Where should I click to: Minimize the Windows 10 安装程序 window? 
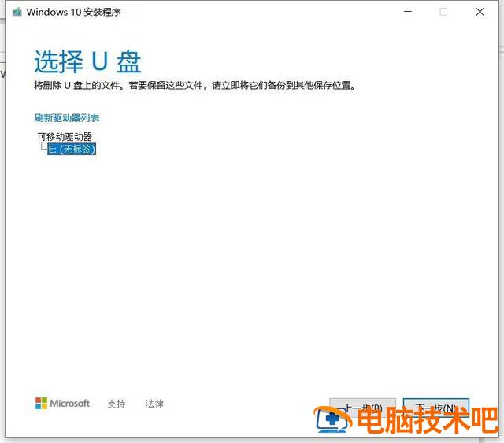(x=408, y=12)
